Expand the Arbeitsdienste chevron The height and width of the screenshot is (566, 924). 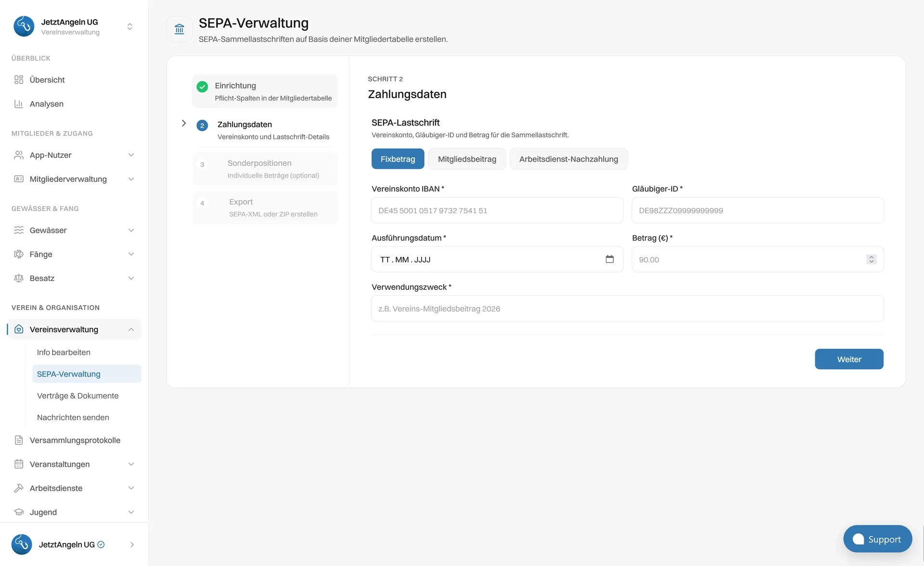coord(131,488)
